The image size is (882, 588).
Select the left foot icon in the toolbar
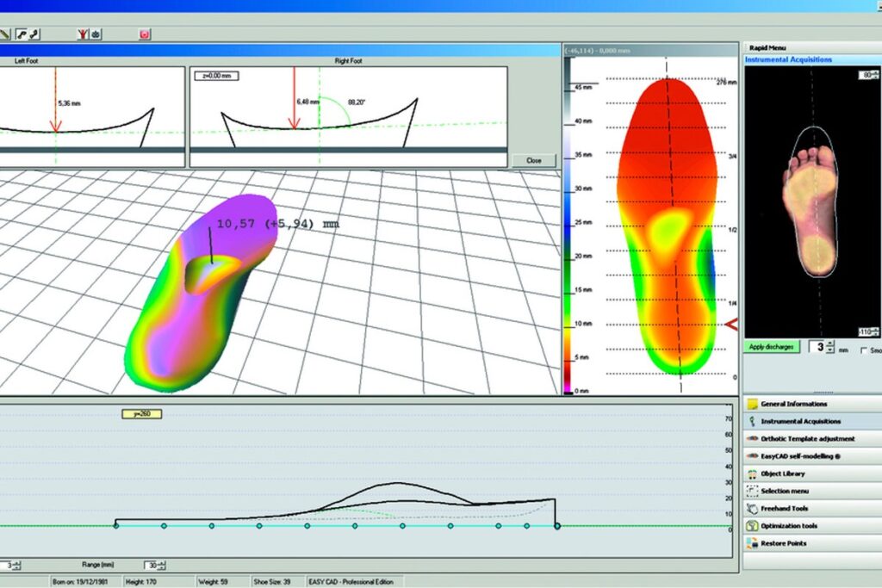click(x=22, y=34)
